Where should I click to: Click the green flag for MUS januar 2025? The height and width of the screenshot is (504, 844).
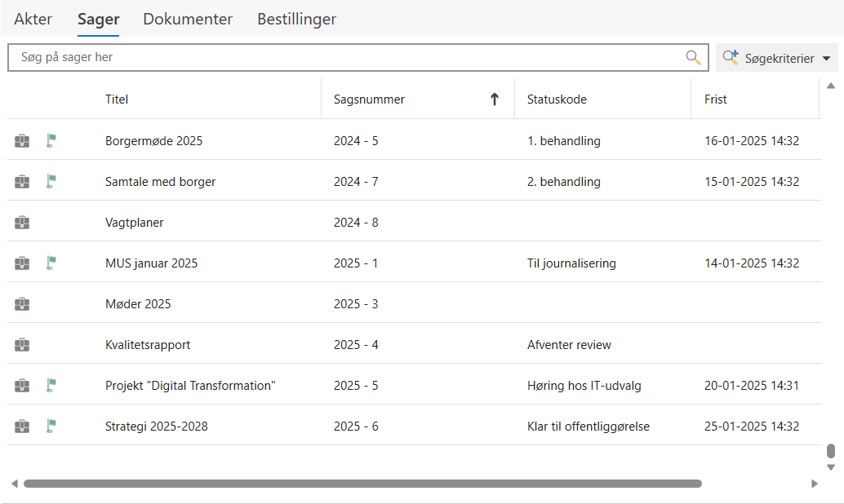[51, 263]
